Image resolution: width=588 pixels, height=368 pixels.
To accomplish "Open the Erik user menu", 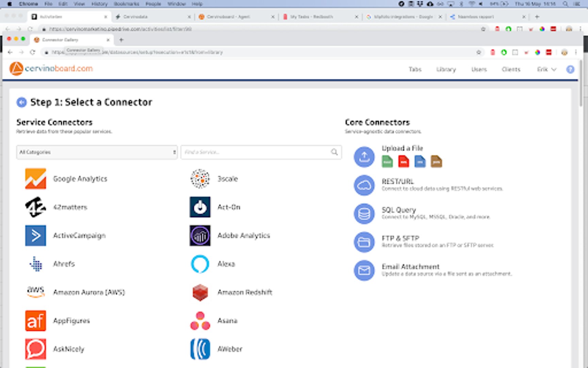I will click(x=546, y=70).
